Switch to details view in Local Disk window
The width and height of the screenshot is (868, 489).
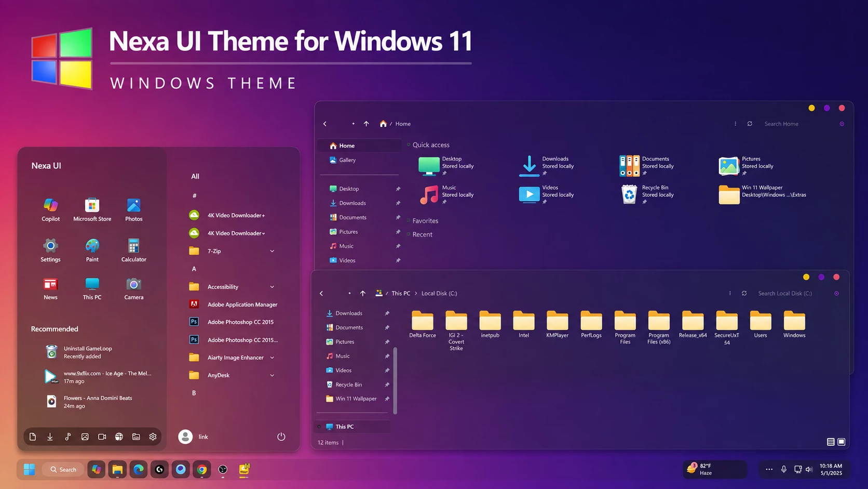click(831, 442)
